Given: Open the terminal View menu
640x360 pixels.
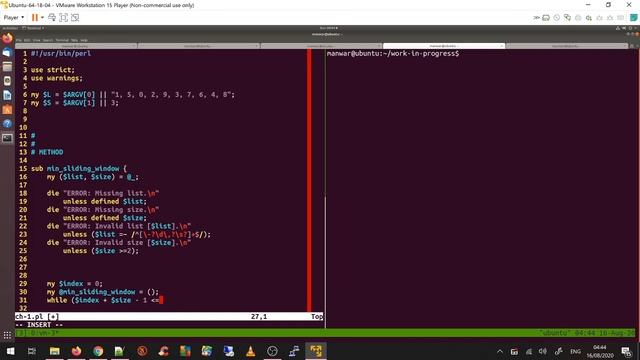Looking at the screenshot, I should pos(37,40).
